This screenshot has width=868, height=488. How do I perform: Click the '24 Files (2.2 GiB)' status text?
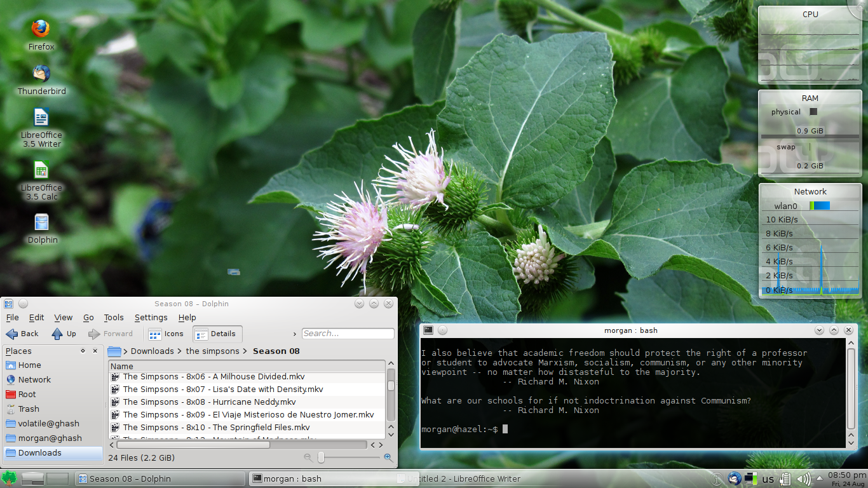pos(141,457)
